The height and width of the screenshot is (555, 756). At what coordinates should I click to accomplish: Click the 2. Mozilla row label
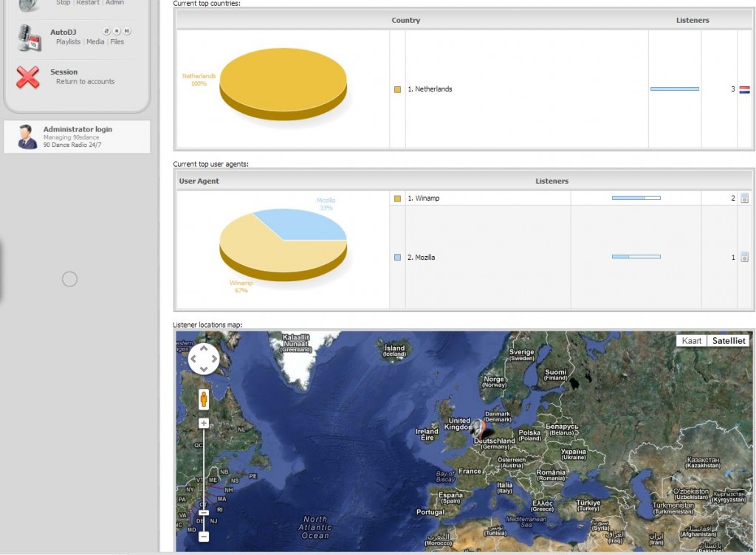422,258
